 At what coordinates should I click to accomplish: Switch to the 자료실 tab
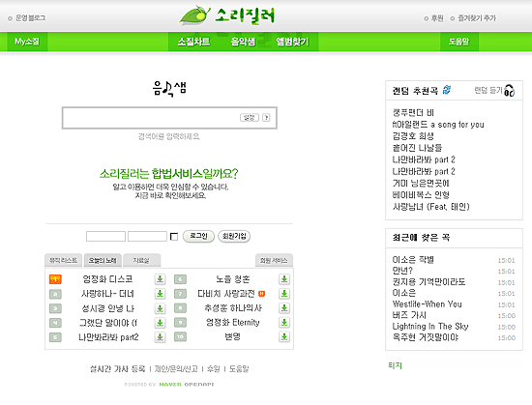(141, 260)
